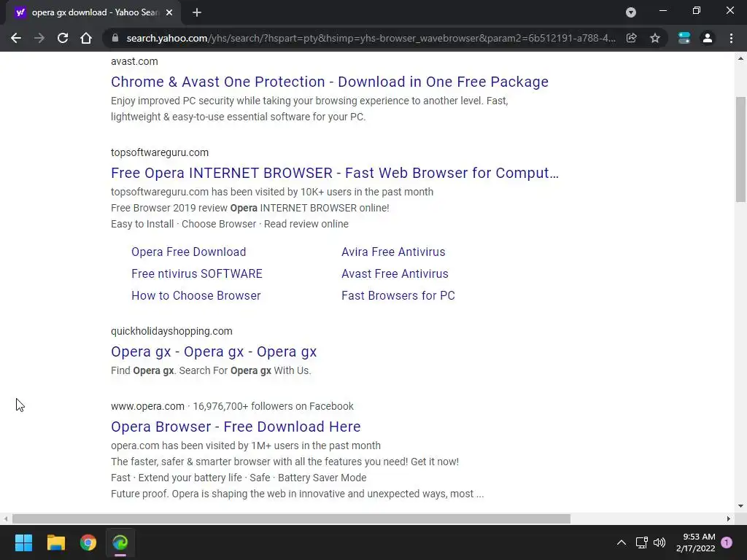The height and width of the screenshot is (560, 747).
Task: Click the address bar URL
Action: (371, 38)
